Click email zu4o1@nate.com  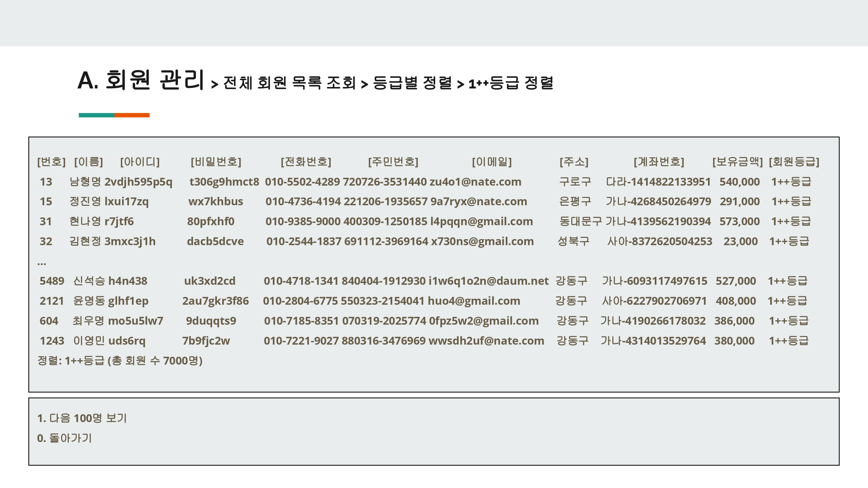(475, 182)
